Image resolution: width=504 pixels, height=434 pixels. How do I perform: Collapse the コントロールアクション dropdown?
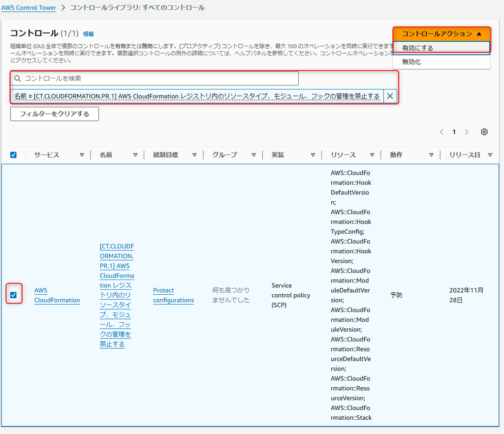pyautogui.click(x=441, y=34)
